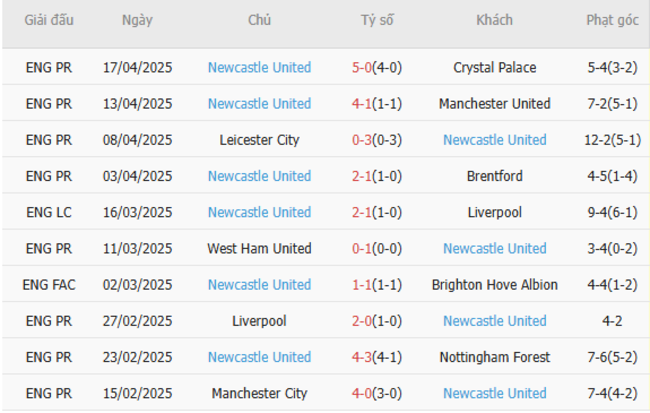
Task: Click the 'Phạt góc' column header
Action: tap(613, 21)
